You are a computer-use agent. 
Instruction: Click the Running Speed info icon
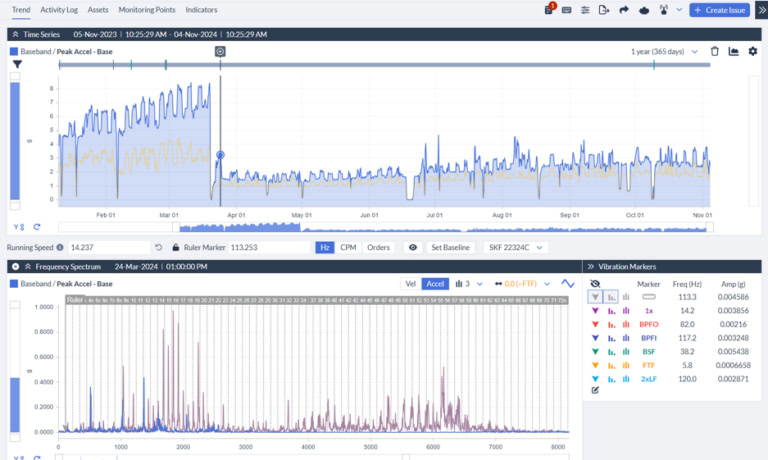pos(60,247)
